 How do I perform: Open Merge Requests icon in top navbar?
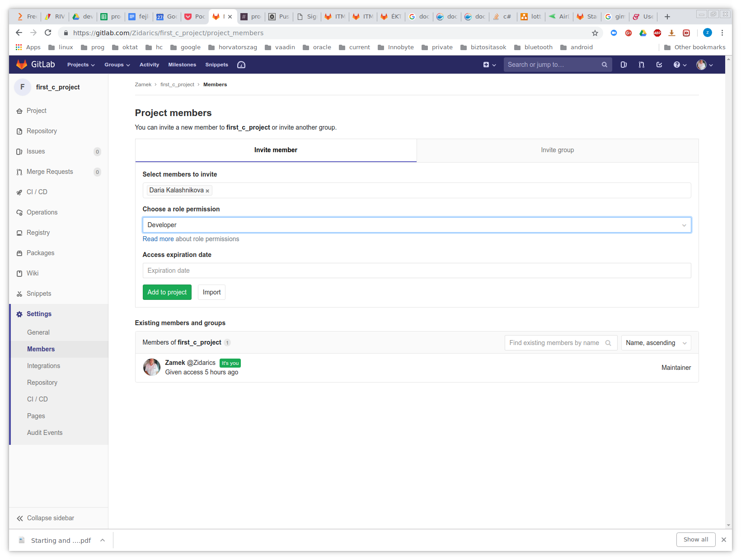point(641,65)
